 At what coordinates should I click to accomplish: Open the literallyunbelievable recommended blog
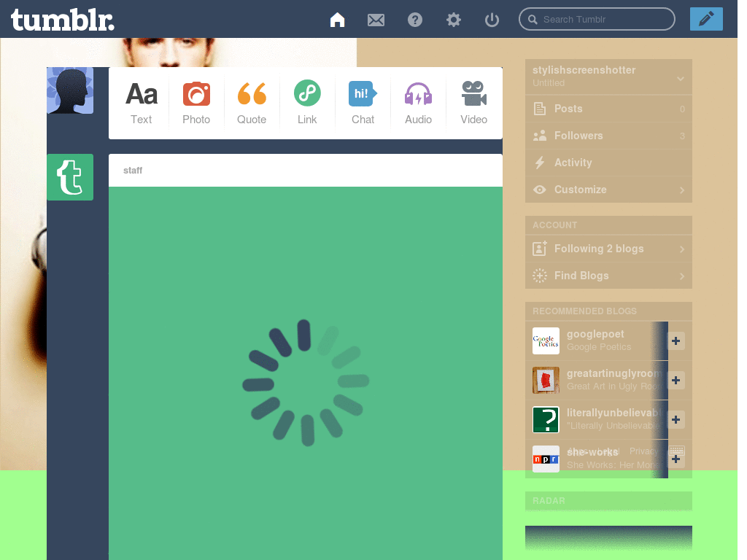(614, 413)
